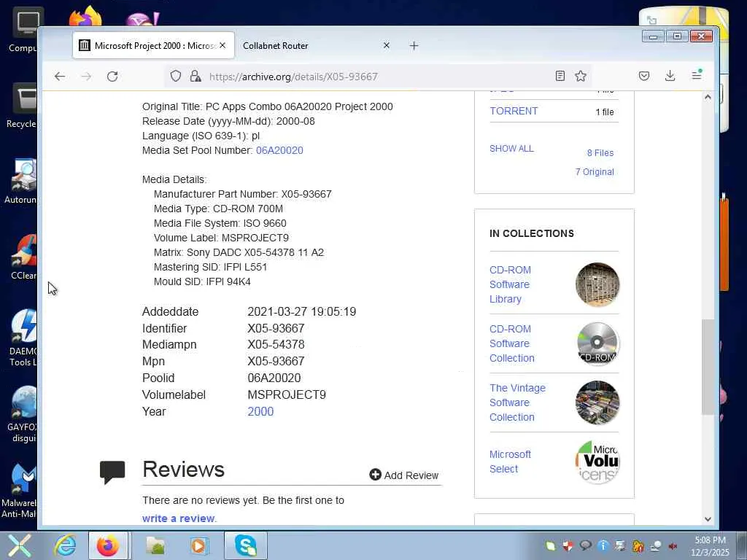Click the page scrollbar up arrow
Image resolution: width=747 pixels, height=560 pixels.
tap(708, 97)
